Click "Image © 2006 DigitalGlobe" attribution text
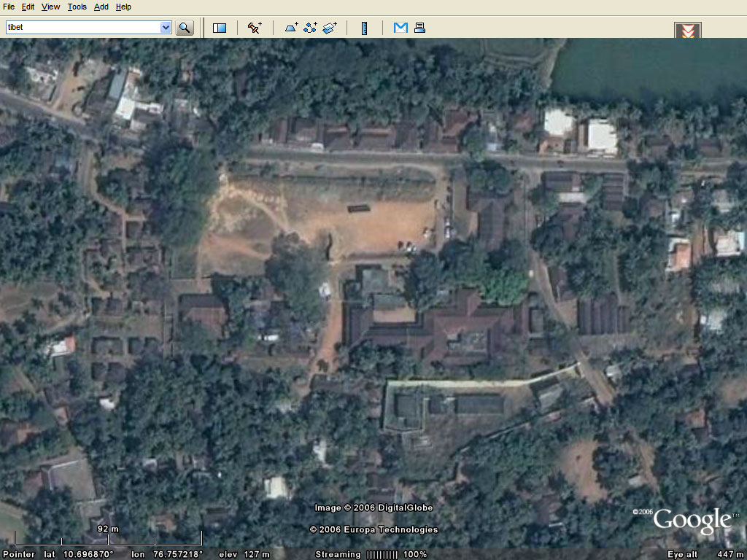This screenshot has width=747, height=560. click(374, 507)
